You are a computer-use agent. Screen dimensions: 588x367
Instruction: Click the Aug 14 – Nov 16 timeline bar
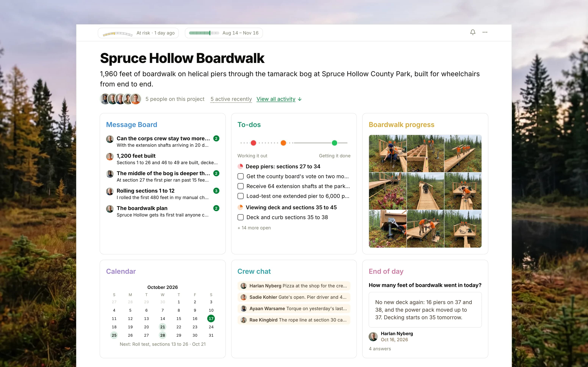pyautogui.click(x=204, y=33)
